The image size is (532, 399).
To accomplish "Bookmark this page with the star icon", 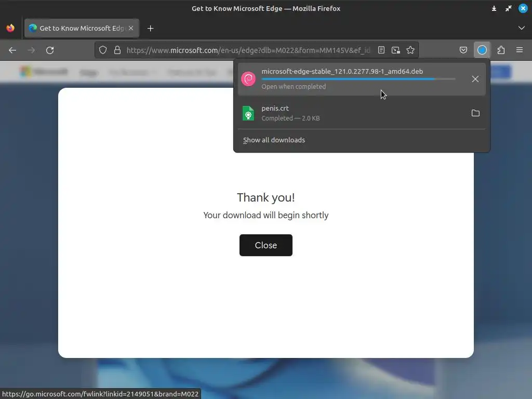I will (x=410, y=50).
